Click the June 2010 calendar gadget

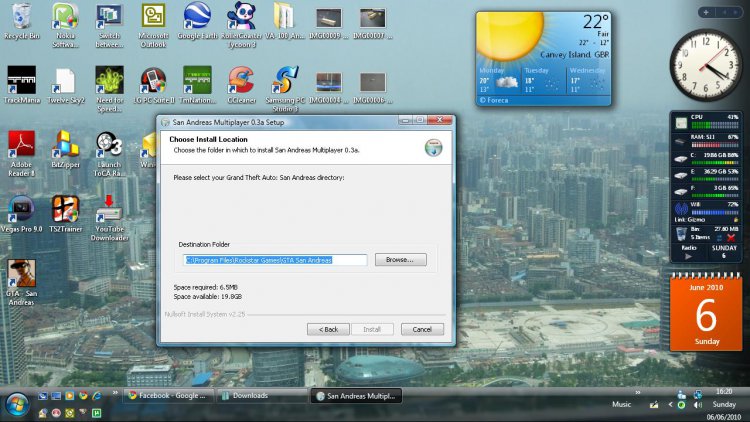pos(706,312)
